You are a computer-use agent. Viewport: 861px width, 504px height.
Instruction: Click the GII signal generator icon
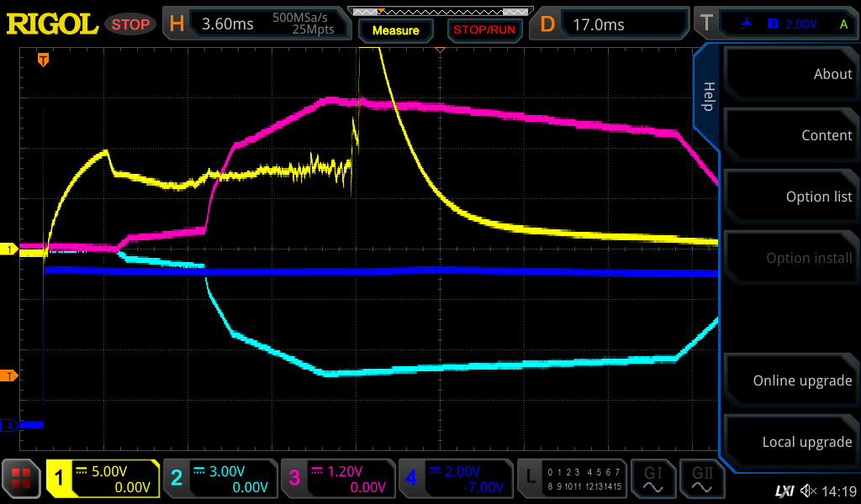(x=702, y=479)
